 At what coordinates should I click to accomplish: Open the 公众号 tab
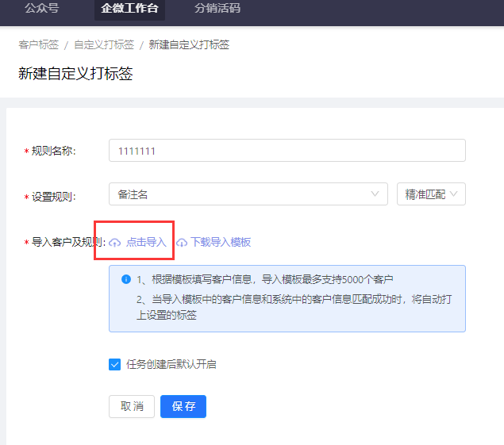[x=42, y=9]
